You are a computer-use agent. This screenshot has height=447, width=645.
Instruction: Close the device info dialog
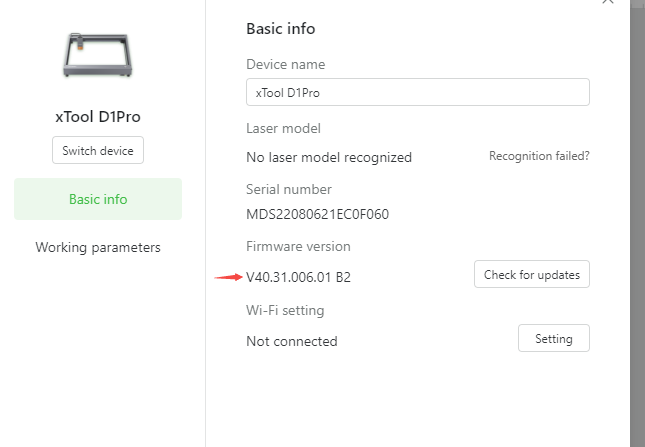pyautogui.click(x=608, y=2)
